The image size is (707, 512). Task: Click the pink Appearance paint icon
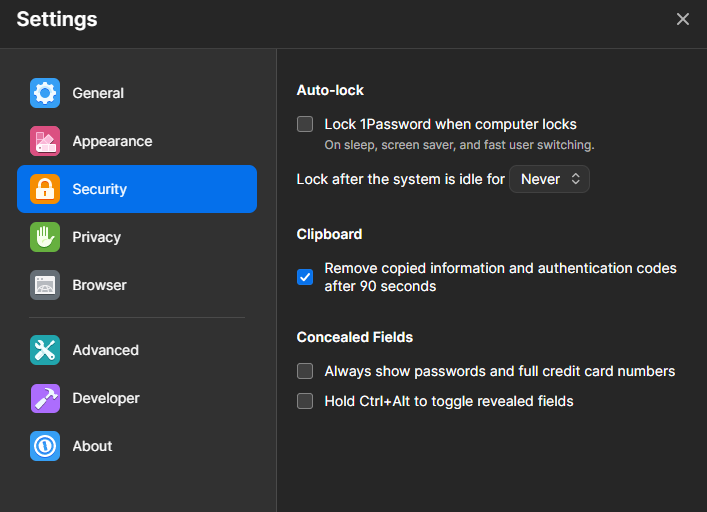pos(45,141)
